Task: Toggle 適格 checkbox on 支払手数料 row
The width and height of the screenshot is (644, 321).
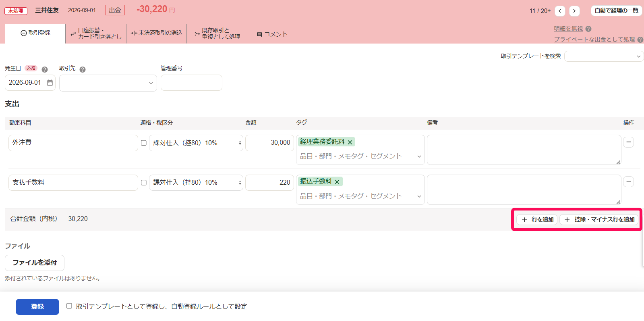Action: [143, 183]
